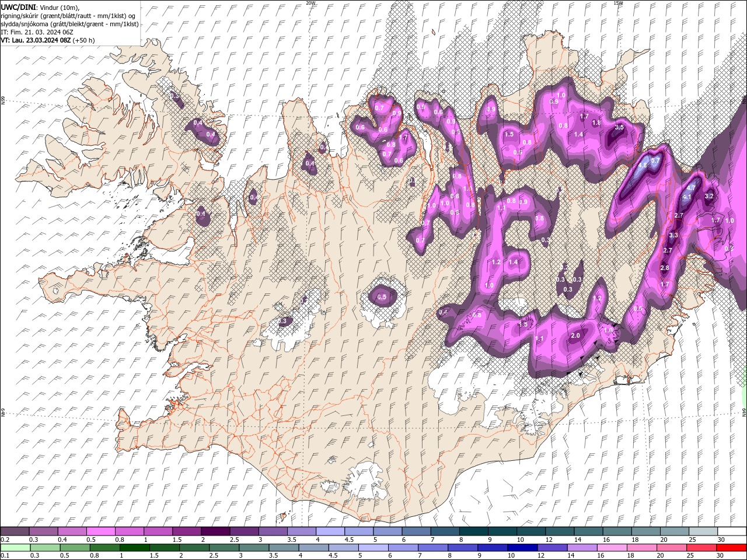Click the snow scale swatch labeled 0.2
Viewport: 747px width, 560px height.
pos(15,531)
